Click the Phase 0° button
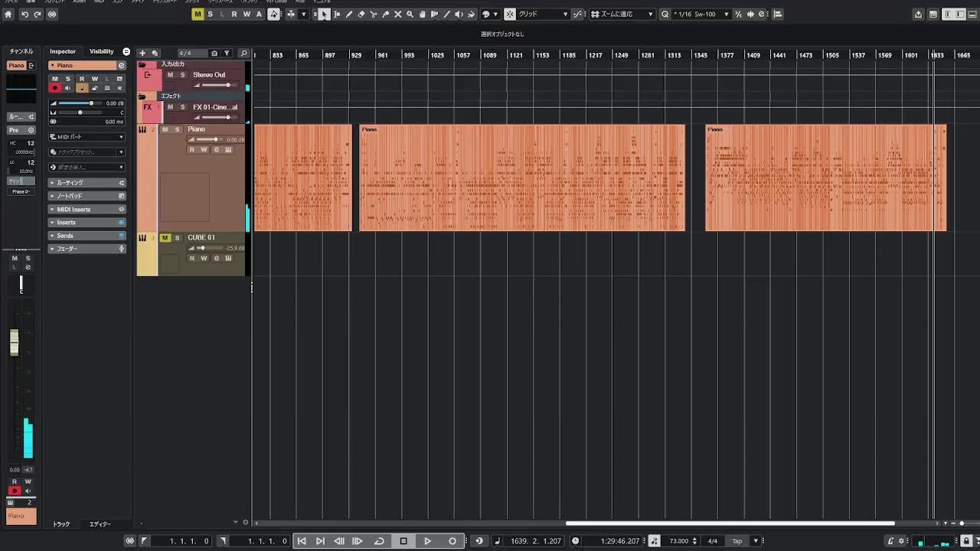This screenshot has width=980, height=551. [x=21, y=191]
